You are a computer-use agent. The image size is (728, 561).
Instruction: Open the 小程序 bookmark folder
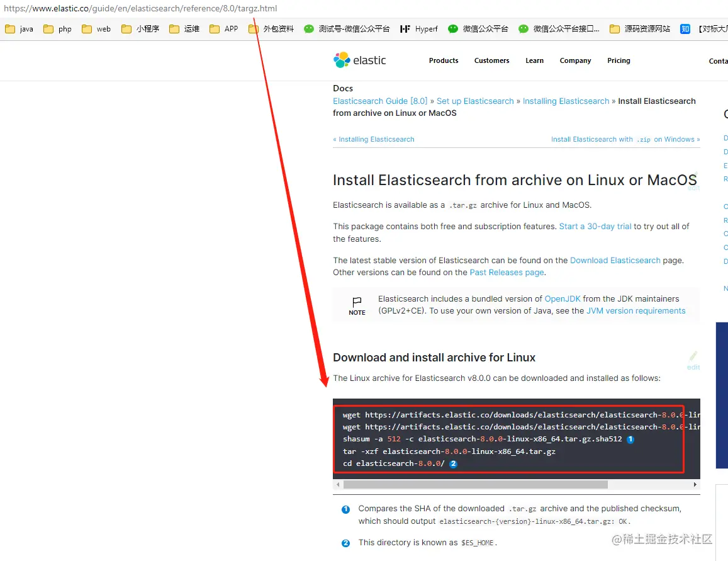140,29
